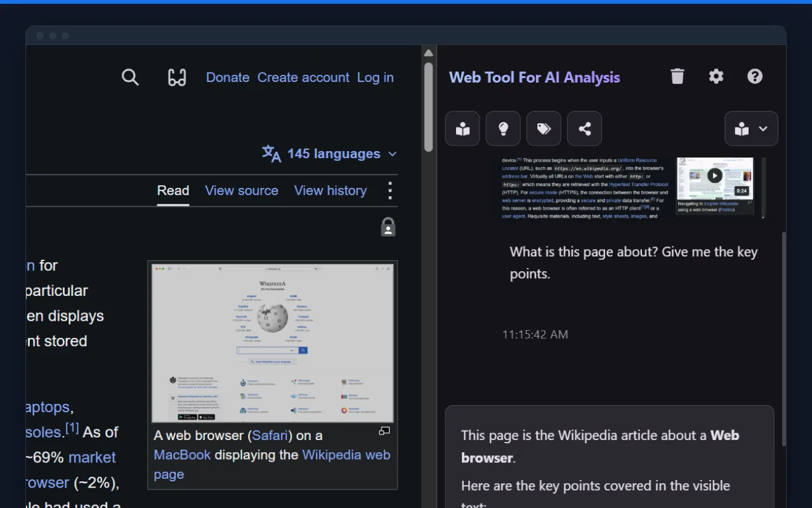
Task: Click the Create account link
Action: (x=303, y=77)
